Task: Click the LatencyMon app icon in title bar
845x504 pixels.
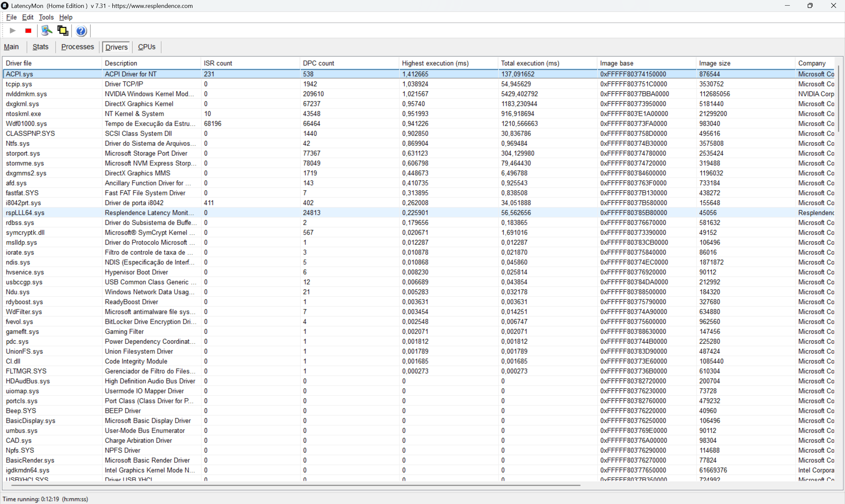Action: (x=5, y=6)
